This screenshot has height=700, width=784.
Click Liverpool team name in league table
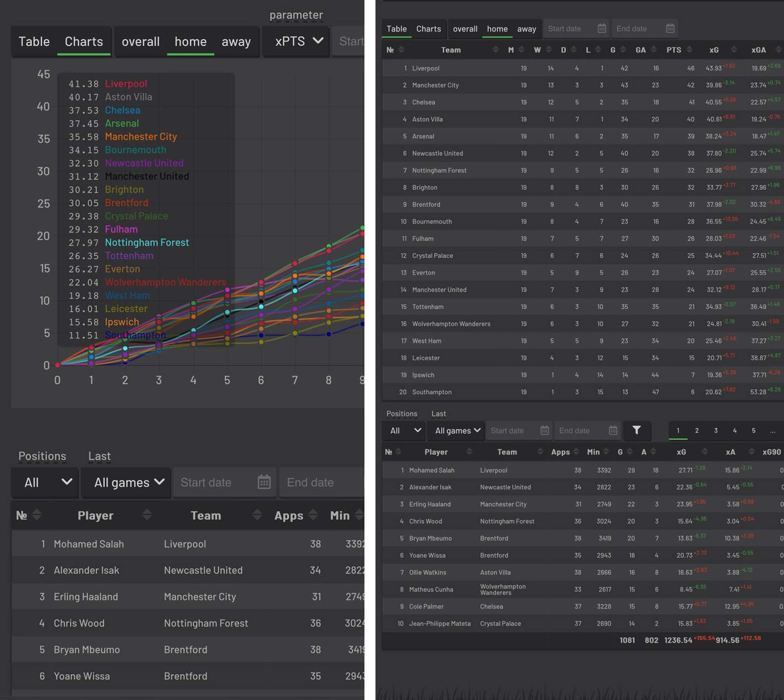click(426, 68)
